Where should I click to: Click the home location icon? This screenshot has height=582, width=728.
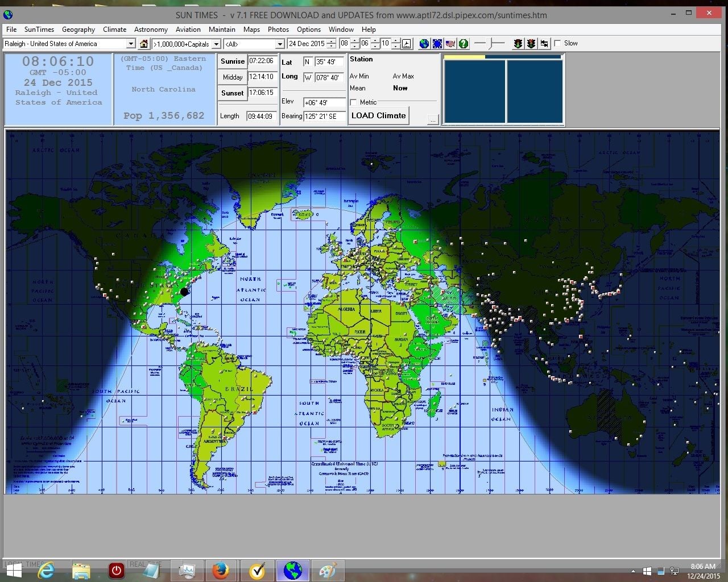[144, 44]
